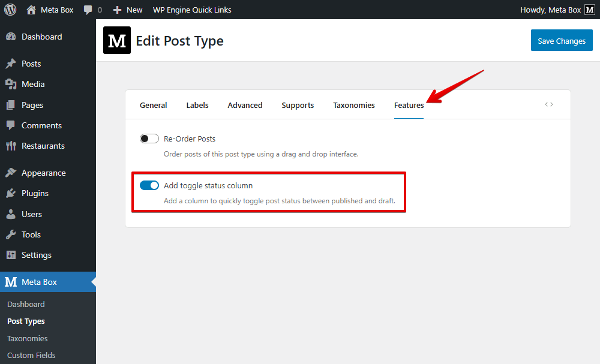Switch to the Supports tab
The width and height of the screenshot is (600, 364).
click(x=298, y=105)
